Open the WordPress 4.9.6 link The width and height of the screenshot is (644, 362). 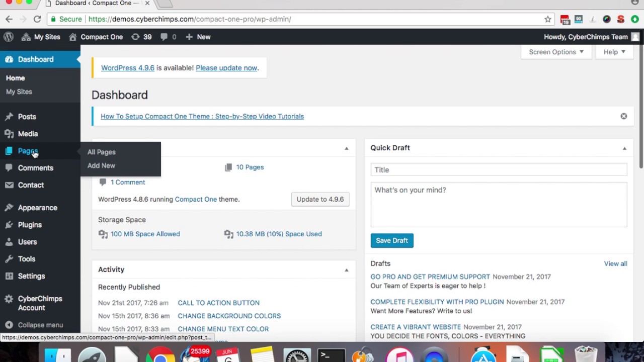(x=128, y=68)
